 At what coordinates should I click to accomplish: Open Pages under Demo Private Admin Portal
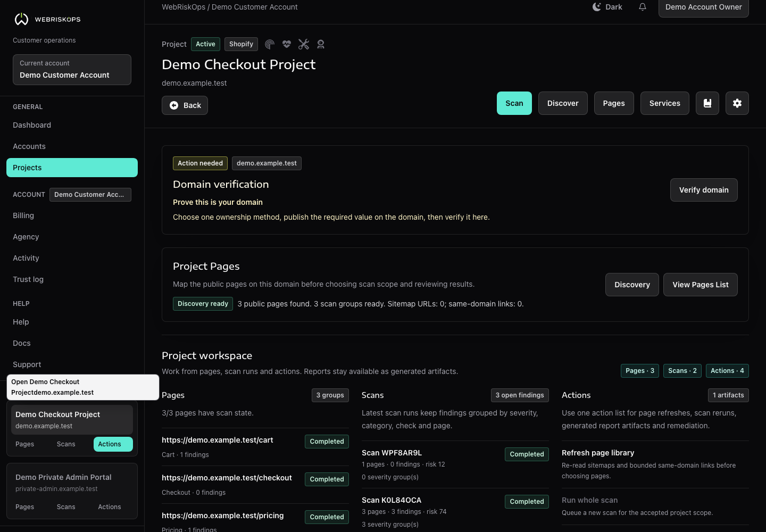click(x=24, y=507)
